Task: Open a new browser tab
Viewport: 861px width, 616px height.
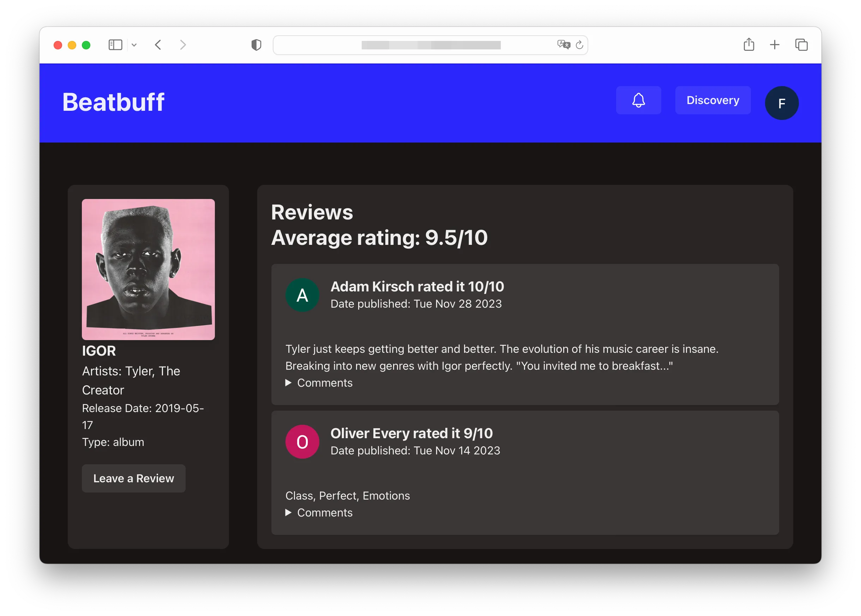Action: (x=775, y=45)
